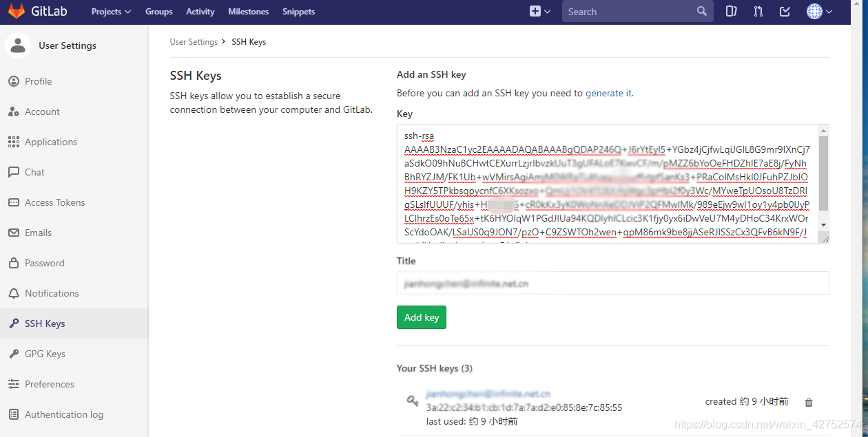
Task: Open the new item plus icon
Action: (x=535, y=11)
